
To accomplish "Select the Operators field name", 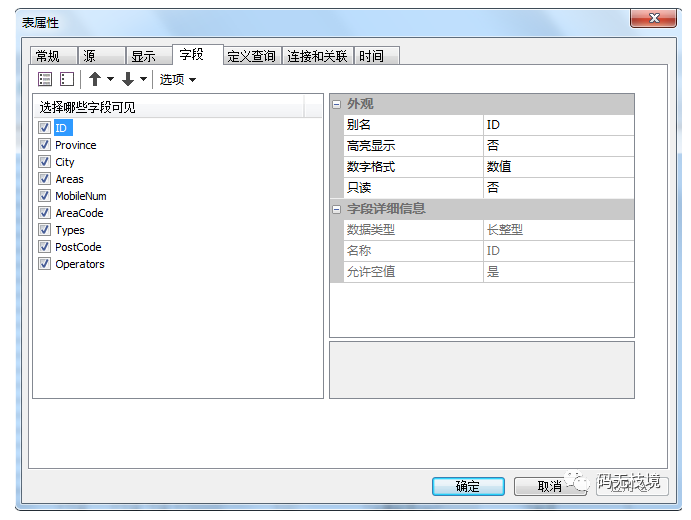I will [80, 264].
